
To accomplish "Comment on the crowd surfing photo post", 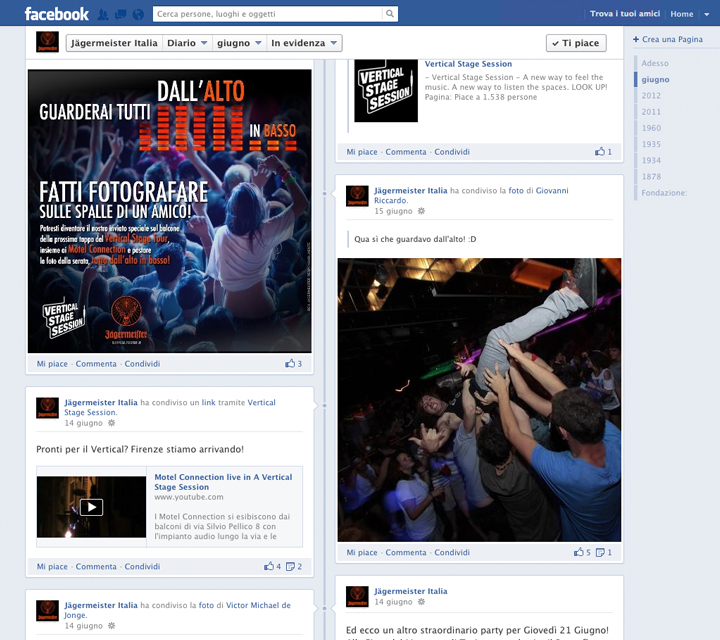I will [406, 552].
